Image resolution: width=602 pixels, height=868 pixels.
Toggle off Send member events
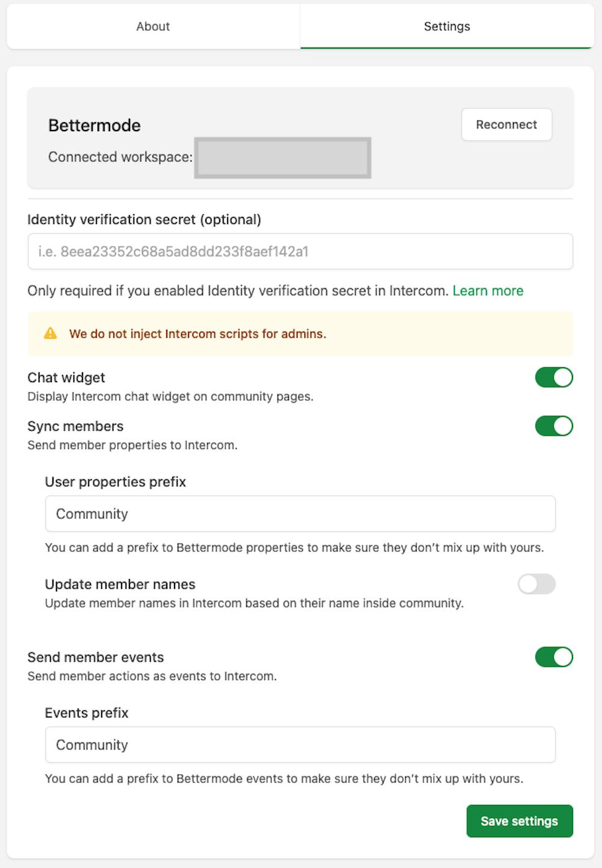(554, 657)
